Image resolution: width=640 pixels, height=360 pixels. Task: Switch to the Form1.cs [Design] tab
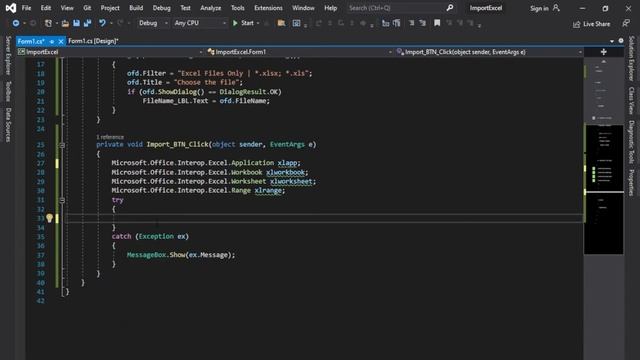(x=93, y=41)
